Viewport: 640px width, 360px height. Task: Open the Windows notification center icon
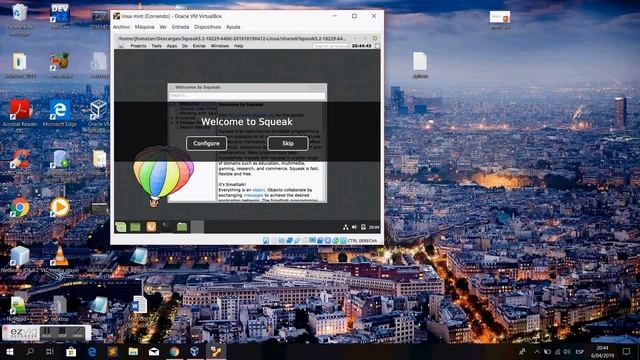[x=627, y=351]
